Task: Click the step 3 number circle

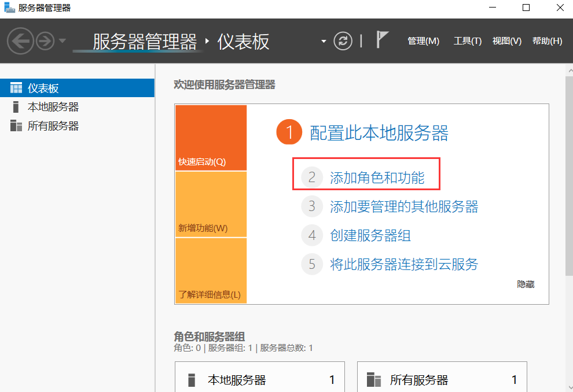Action: [x=312, y=206]
